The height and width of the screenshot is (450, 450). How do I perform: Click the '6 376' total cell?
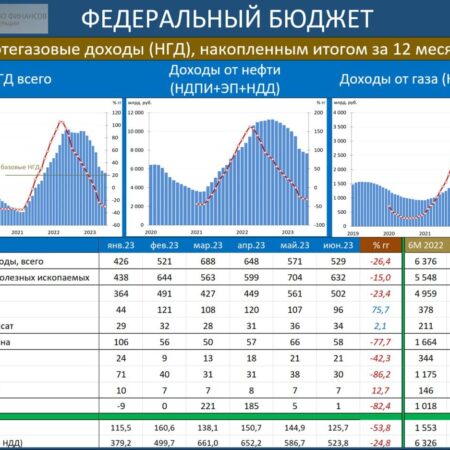pos(426,261)
